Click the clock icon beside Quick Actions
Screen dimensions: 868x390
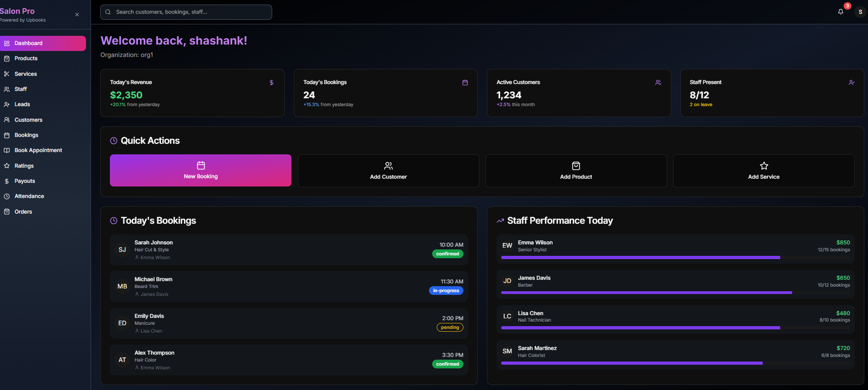point(114,141)
